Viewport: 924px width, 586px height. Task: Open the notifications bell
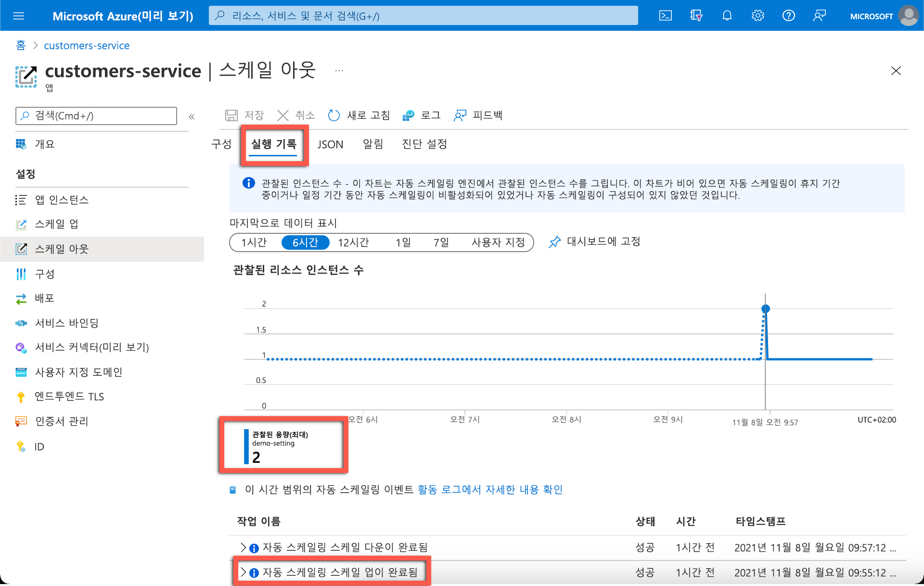(727, 15)
